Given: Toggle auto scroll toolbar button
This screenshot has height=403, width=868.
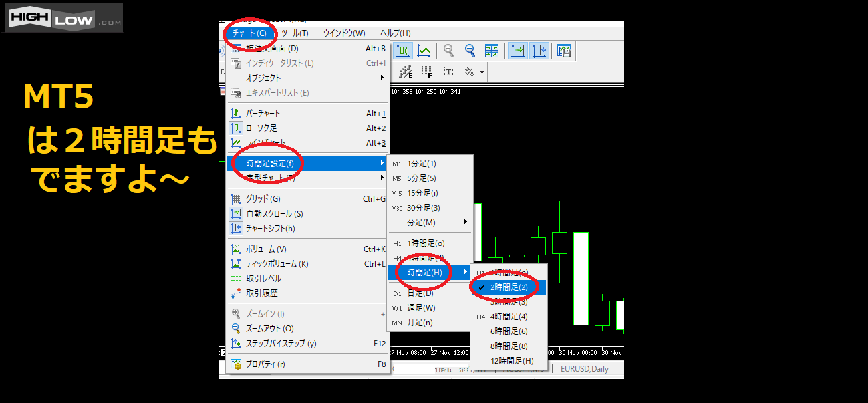Looking at the screenshot, I should tap(518, 51).
